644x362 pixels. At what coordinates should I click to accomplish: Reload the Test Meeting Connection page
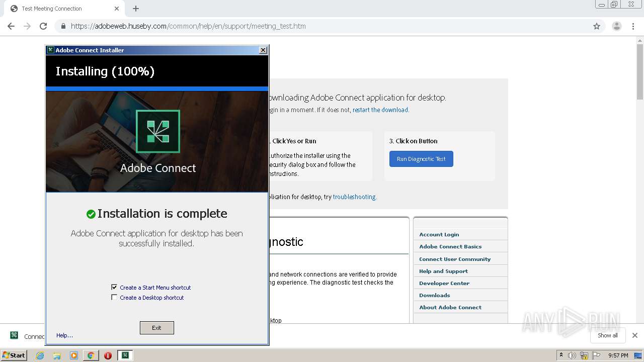pos(43,26)
